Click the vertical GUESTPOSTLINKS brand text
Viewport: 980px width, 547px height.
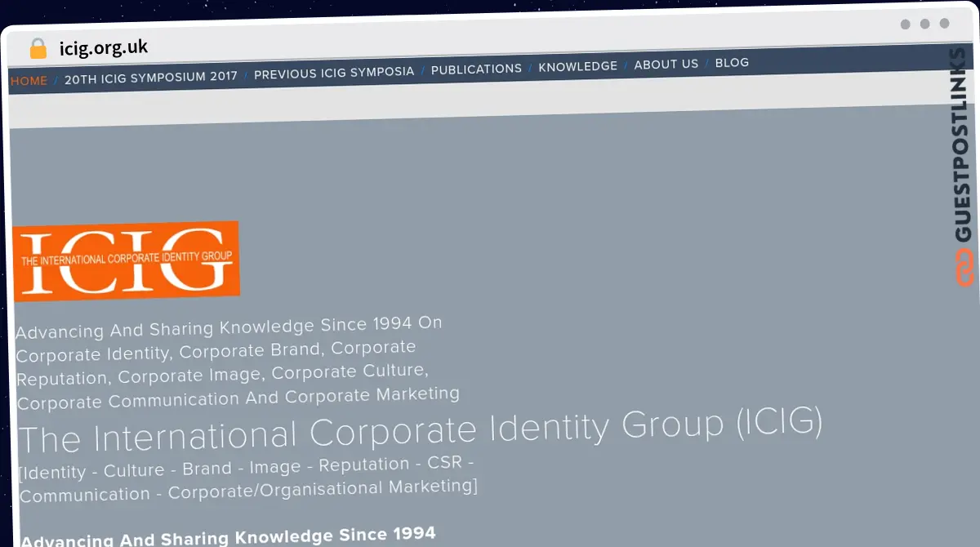coord(962,147)
